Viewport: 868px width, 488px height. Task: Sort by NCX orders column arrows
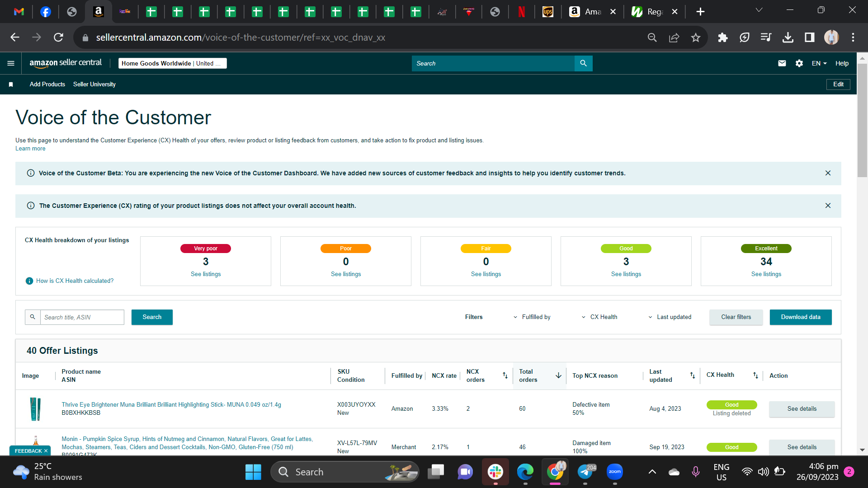coord(505,375)
